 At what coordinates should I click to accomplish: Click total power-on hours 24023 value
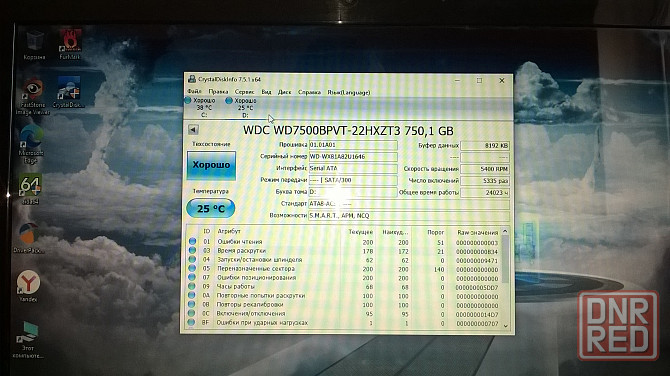485,193
